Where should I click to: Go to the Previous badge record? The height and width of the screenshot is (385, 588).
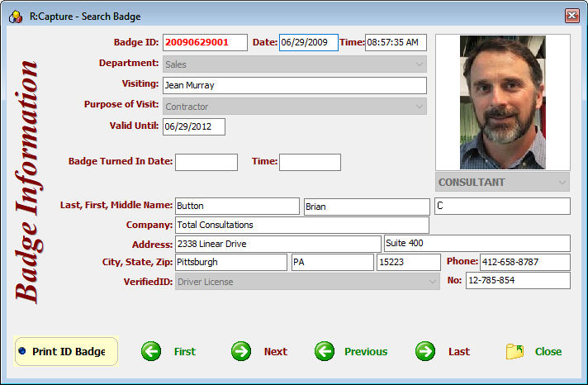(366, 352)
